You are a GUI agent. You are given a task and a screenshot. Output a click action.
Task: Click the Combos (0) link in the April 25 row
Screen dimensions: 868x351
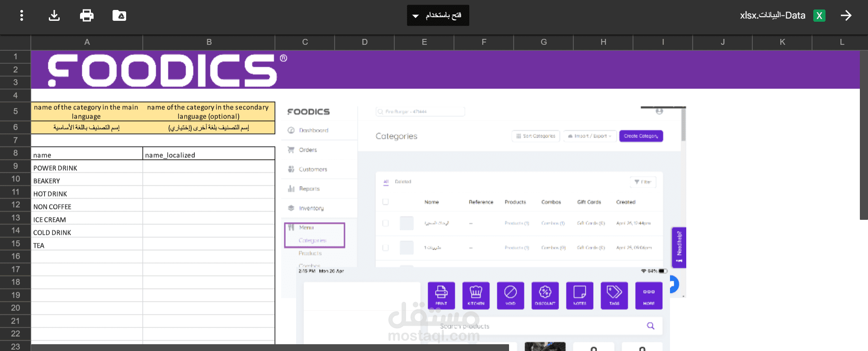pos(553,248)
